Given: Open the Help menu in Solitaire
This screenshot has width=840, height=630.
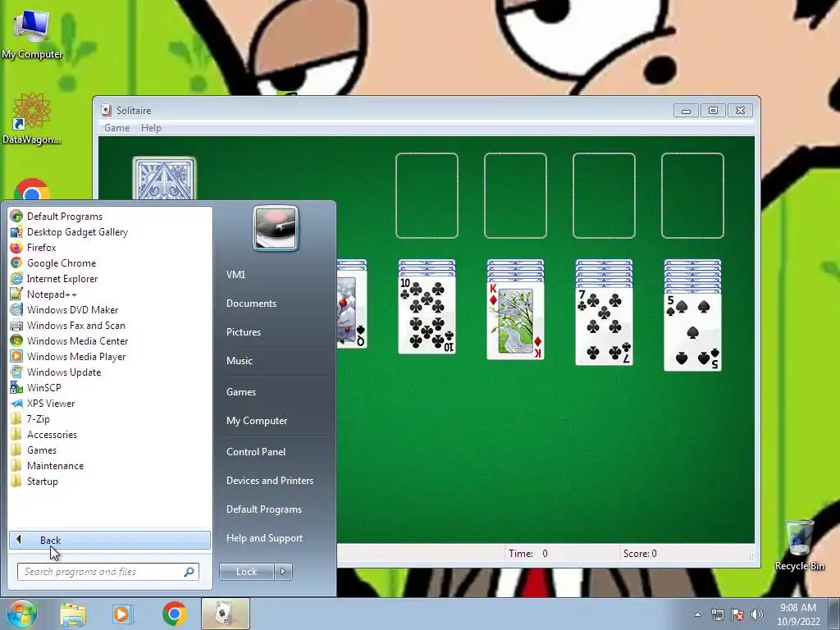Looking at the screenshot, I should pyautogui.click(x=151, y=128).
